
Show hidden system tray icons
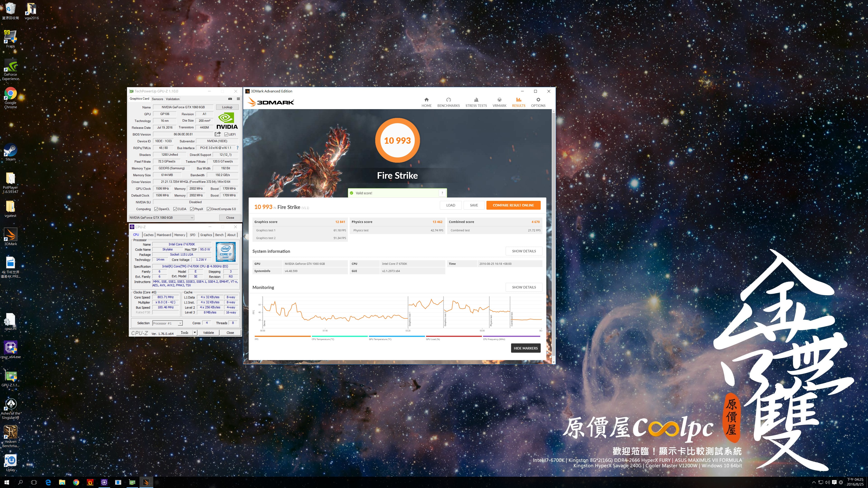[x=814, y=482]
